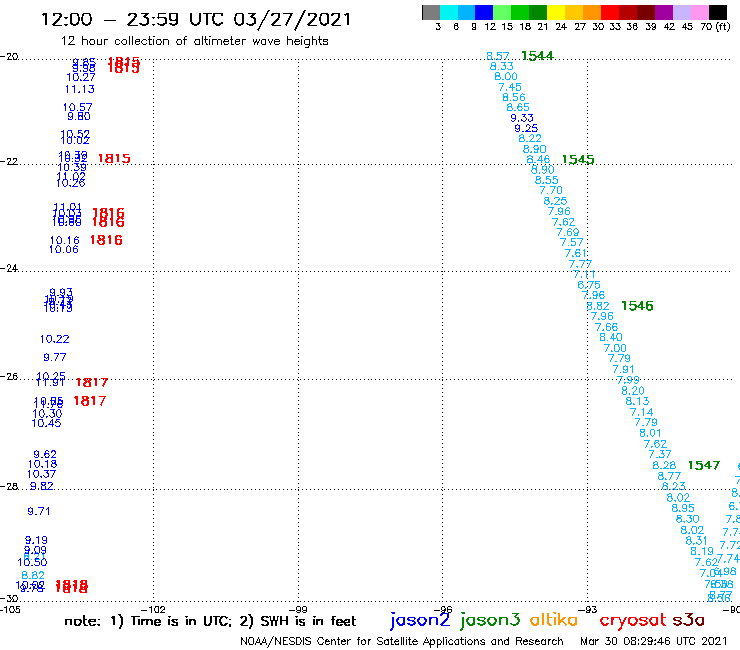Select the -28 latitude axis label

(9, 486)
